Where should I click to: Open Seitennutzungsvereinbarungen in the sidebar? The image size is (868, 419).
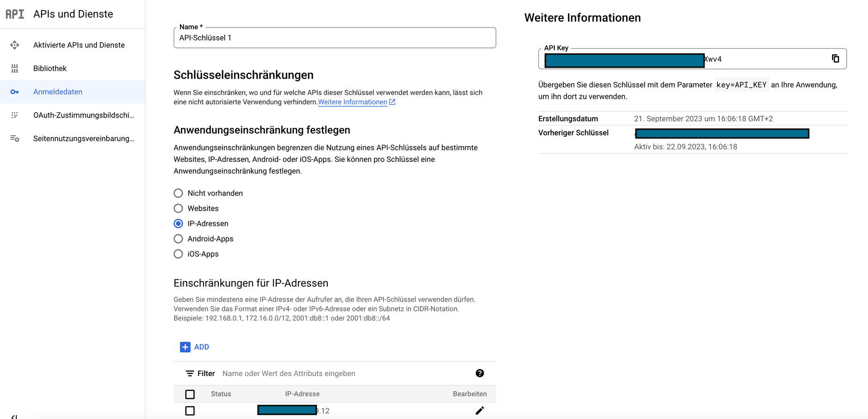(84, 139)
